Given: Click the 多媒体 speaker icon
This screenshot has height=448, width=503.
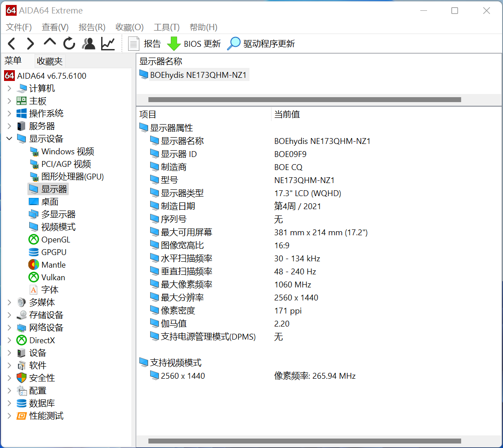Looking at the screenshot, I should pos(22,302).
